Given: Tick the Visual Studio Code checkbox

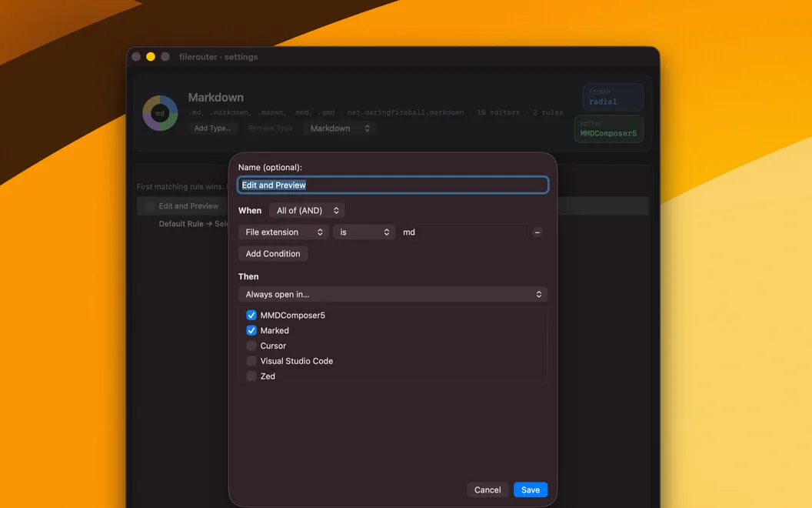Looking at the screenshot, I should [251, 361].
